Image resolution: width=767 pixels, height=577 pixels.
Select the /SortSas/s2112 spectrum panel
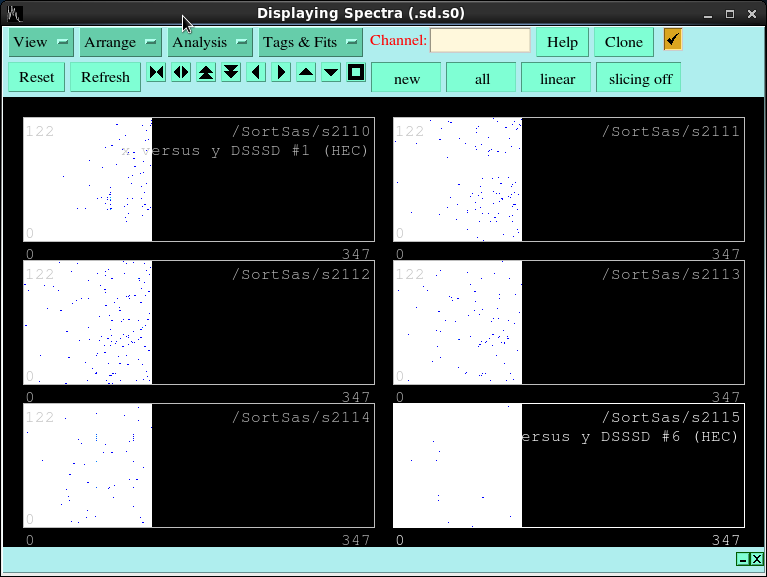coord(199,323)
